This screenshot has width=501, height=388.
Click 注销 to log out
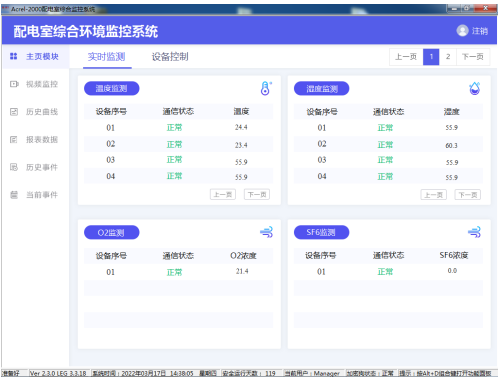(x=480, y=31)
